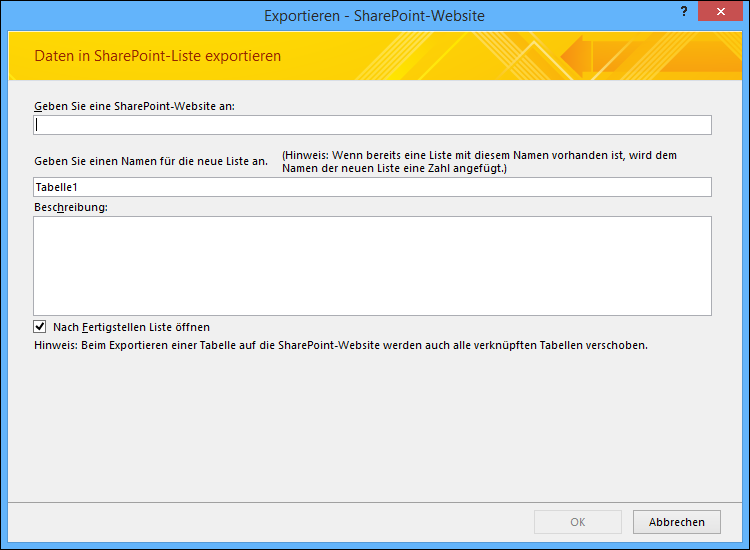This screenshot has width=750, height=550.
Task: Click the 'Geben Sie einen Namen für die neue Liste an.' label
Action: [x=151, y=161]
